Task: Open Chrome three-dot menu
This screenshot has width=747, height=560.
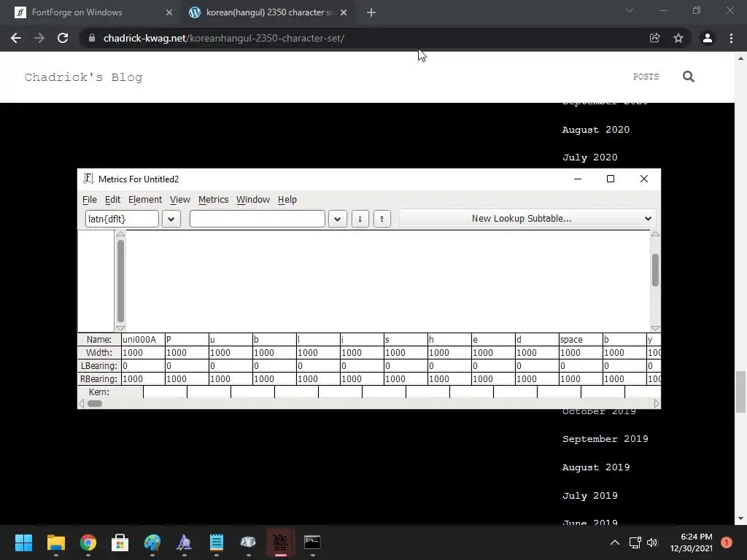Action: click(x=731, y=38)
